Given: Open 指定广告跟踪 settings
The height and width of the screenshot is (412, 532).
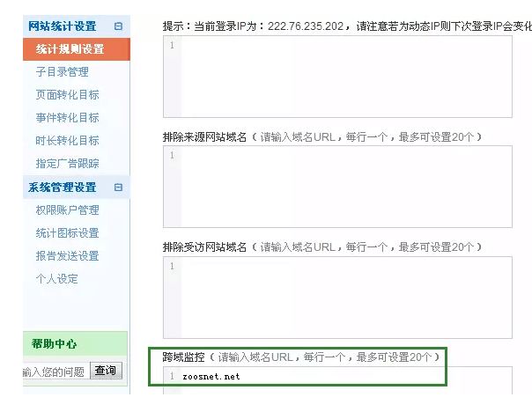Looking at the screenshot, I should (67, 164).
